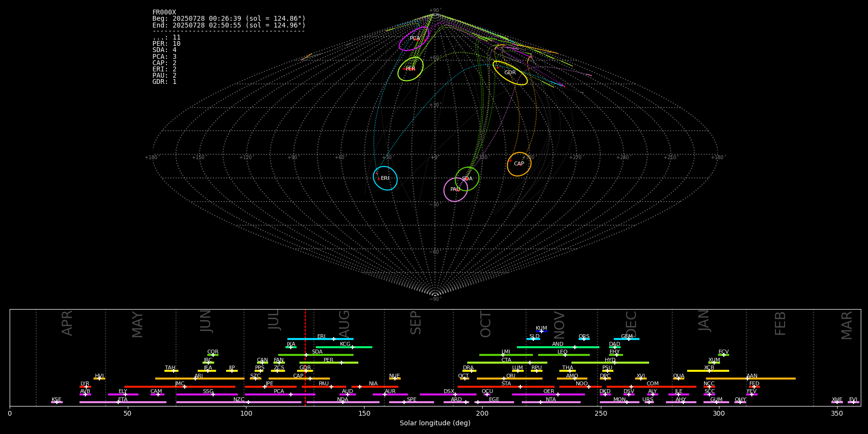Click the 'PAU: 2' count in legend

click(164, 75)
